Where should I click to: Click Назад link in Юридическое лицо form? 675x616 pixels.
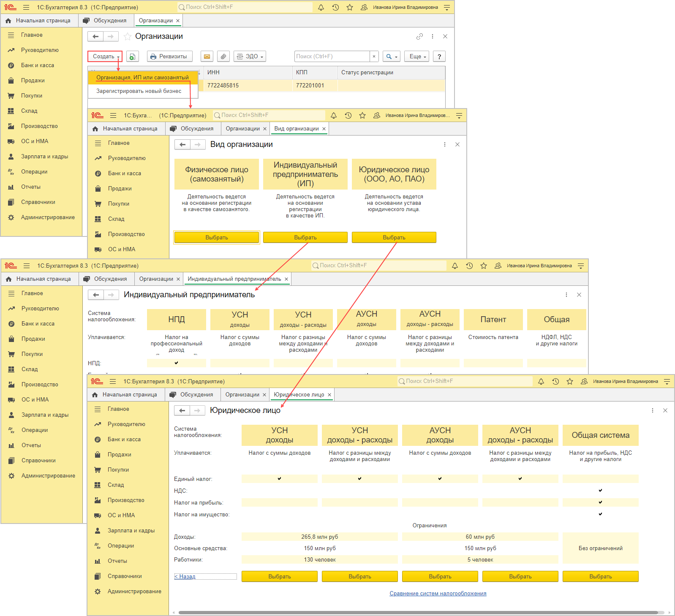point(185,576)
